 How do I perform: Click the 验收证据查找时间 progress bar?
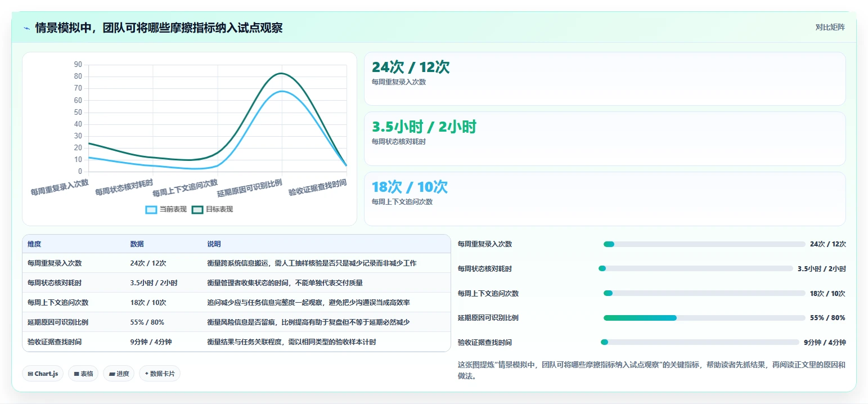[700, 342]
